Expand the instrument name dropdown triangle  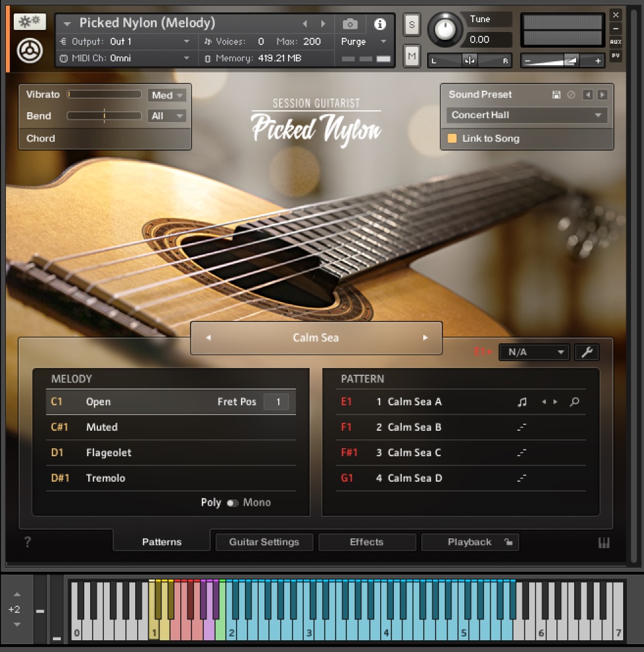[x=67, y=24]
